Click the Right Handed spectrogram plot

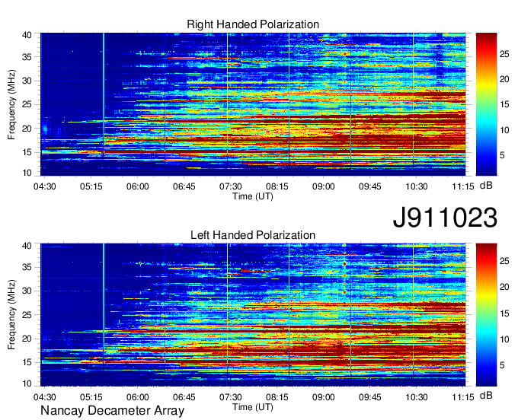coord(253,104)
